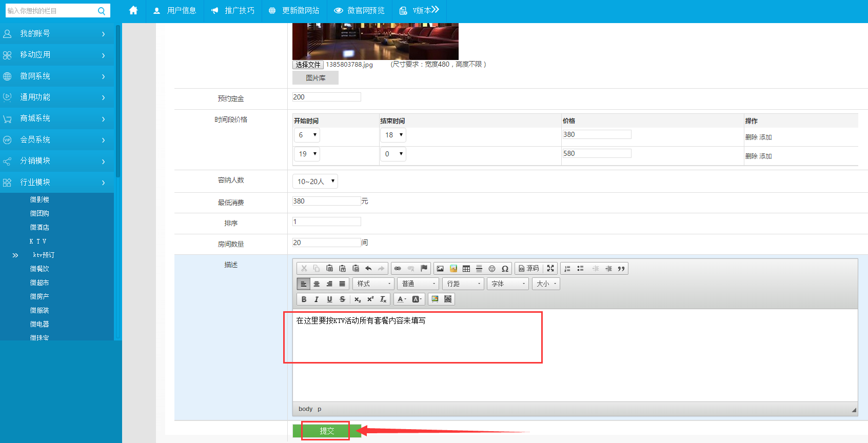This screenshot has width=868, height=443.
Task: Toggle center text alignment
Action: tap(317, 284)
